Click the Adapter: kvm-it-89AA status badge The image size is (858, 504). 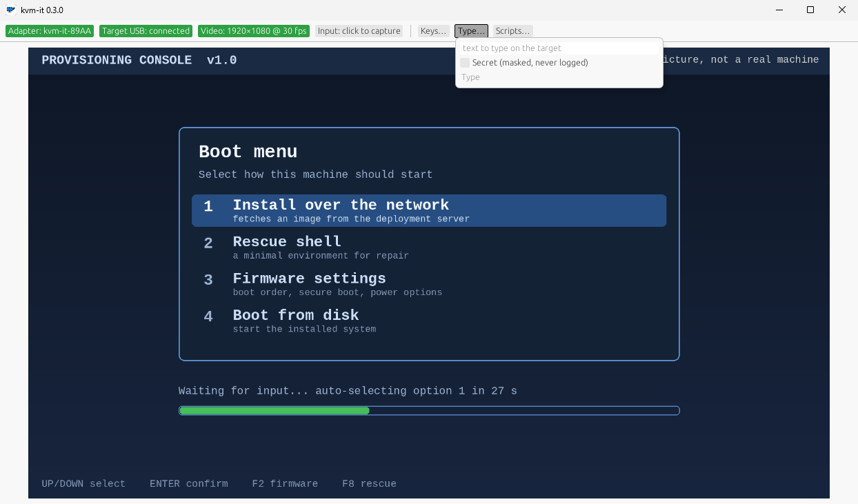[x=50, y=31]
